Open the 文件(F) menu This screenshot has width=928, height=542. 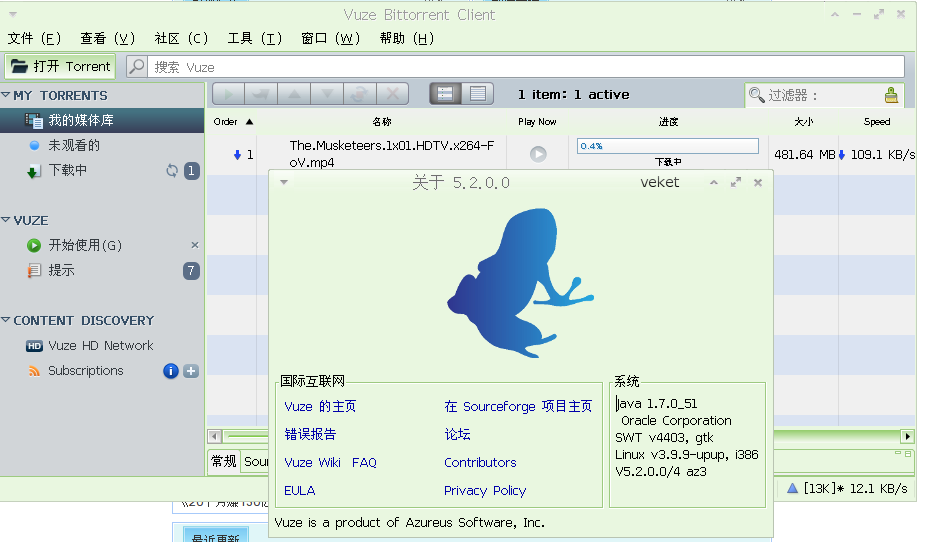[34, 38]
